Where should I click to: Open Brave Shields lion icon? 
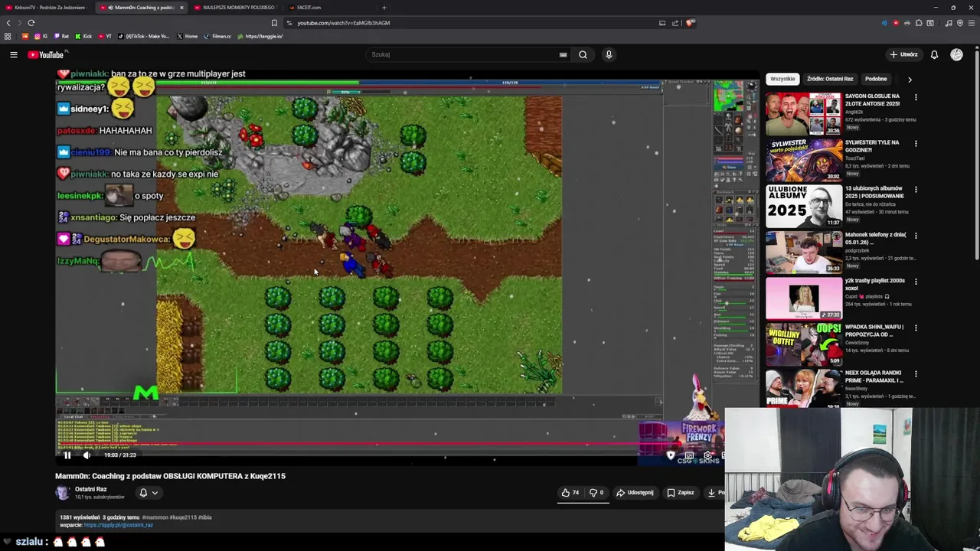pyautogui.click(x=690, y=23)
